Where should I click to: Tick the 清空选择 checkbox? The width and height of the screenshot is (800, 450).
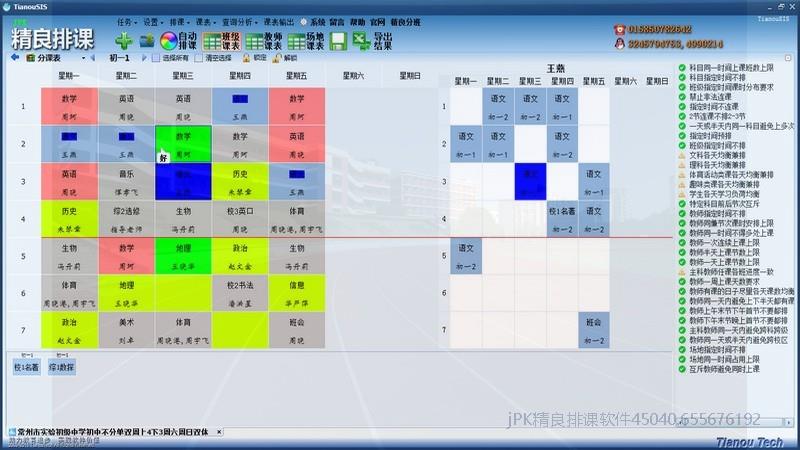pyautogui.click(x=198, y=58)
